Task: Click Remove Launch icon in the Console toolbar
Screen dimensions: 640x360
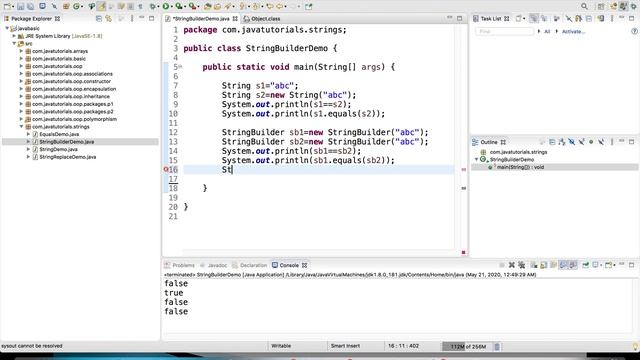Action: [511, 265]
